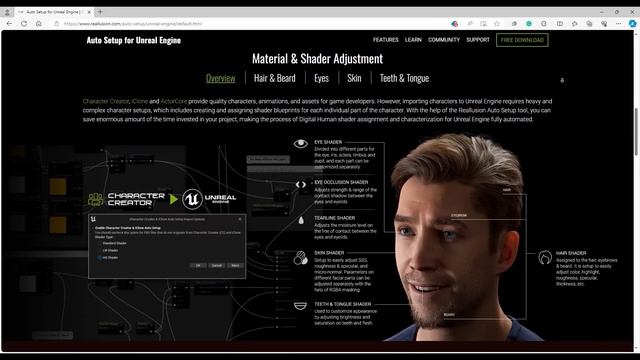This screenshot has width=640, height=360.
Task: Close the Auto Setup for Unreal Engine tab
Action: click(x=89, y=12)
